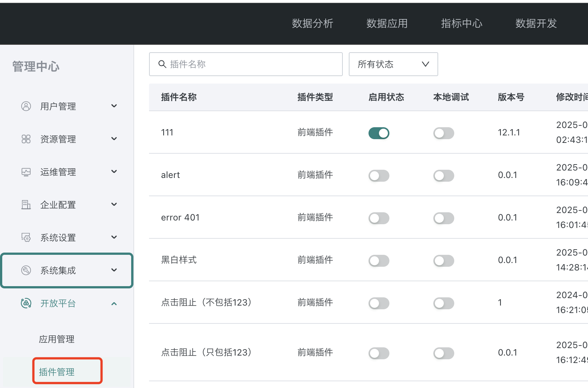Click the 管理中心 sidebar title
This screenshot has height=388, width=588.
coord(36,66)
